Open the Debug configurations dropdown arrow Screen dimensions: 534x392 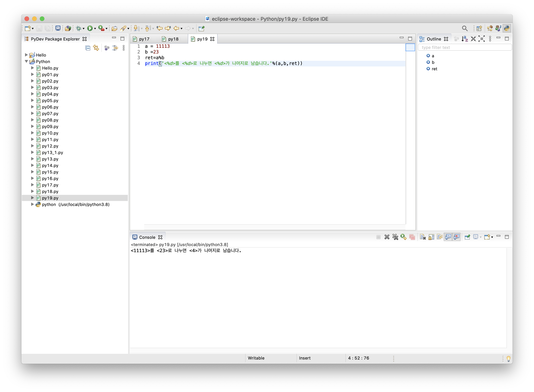(x=84, y=29)
